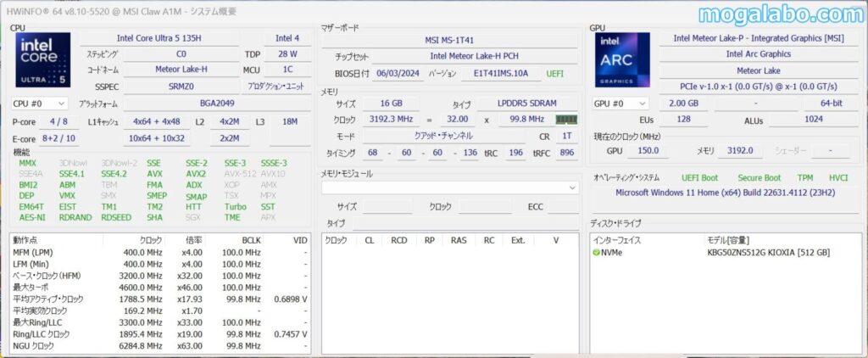Click the MCU 1C value
The width and height of the screenshot is (868, 358).
pos(287,70)
